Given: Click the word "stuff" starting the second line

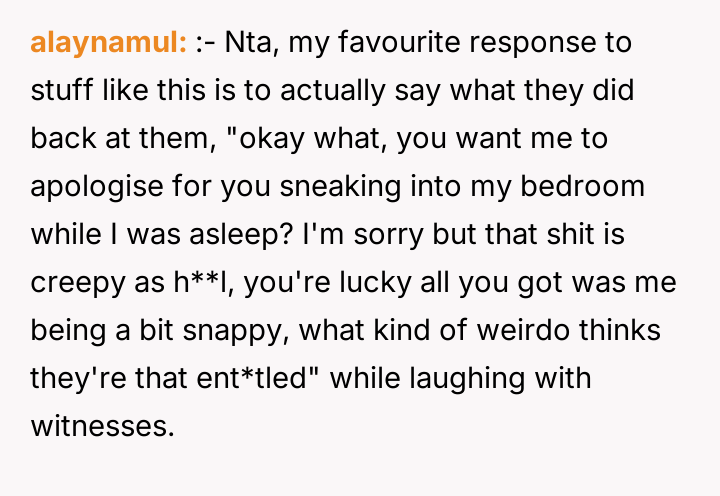Looking at the screenshot, I should tap(56, 91).
